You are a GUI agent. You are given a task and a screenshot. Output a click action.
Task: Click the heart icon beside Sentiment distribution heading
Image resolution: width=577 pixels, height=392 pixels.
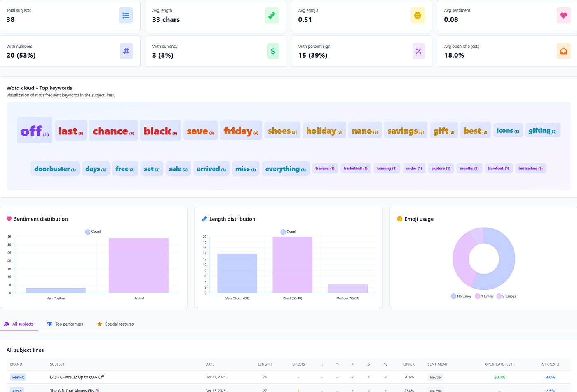click(x=9, y=219)
